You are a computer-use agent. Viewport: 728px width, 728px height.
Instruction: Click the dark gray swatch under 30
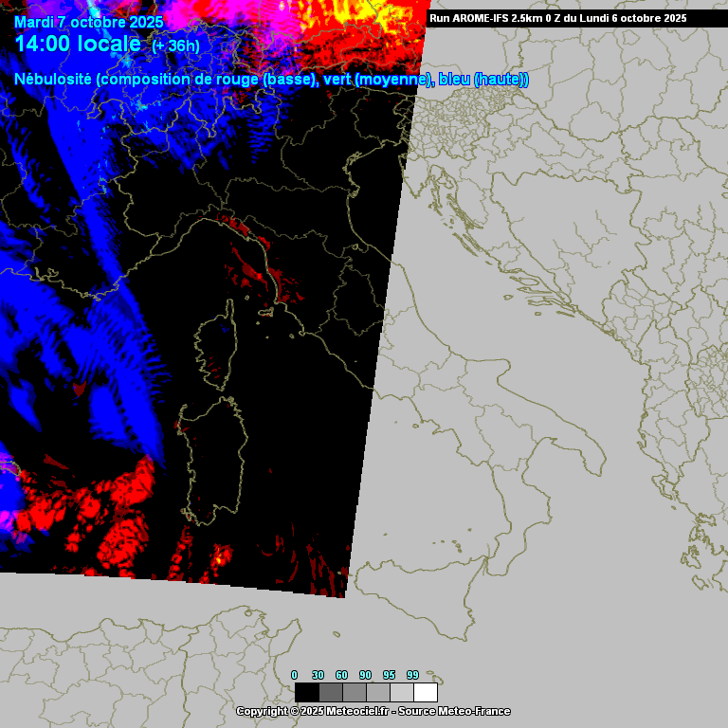pos(330,692)
